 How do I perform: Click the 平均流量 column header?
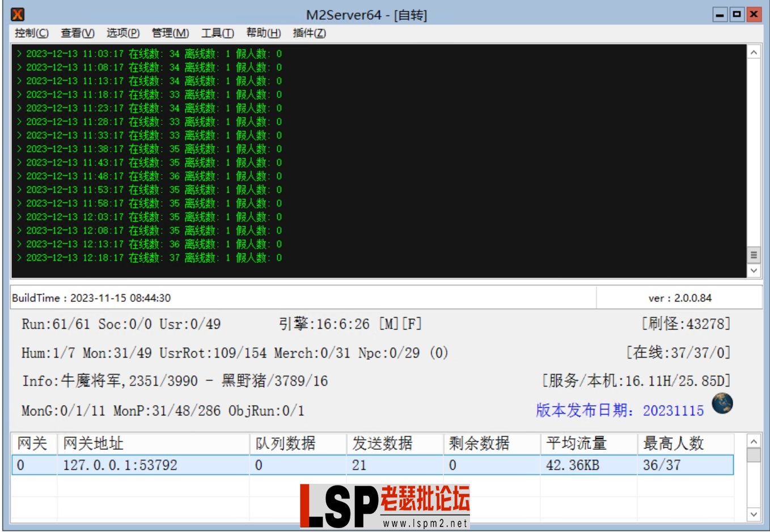[576, 444]
